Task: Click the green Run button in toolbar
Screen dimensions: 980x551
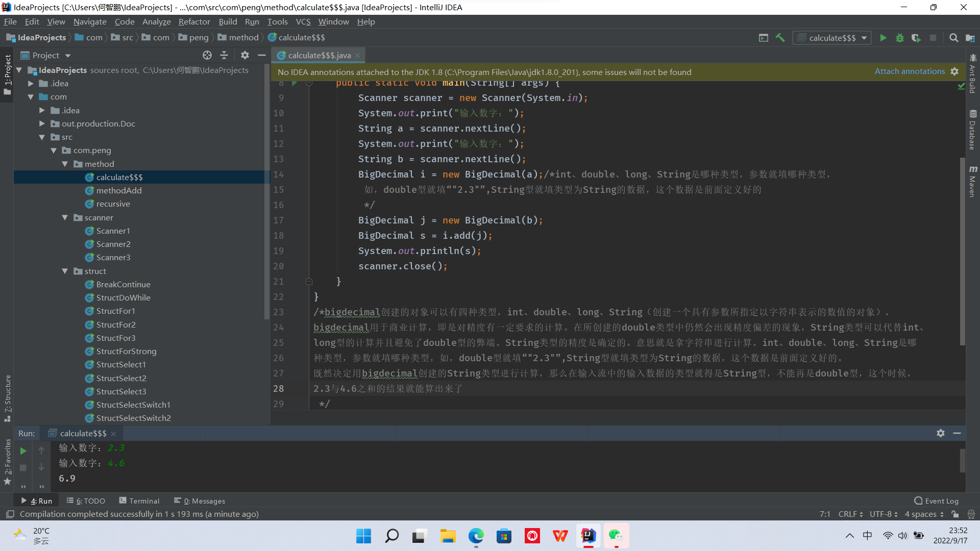Action: coord(883,38)
